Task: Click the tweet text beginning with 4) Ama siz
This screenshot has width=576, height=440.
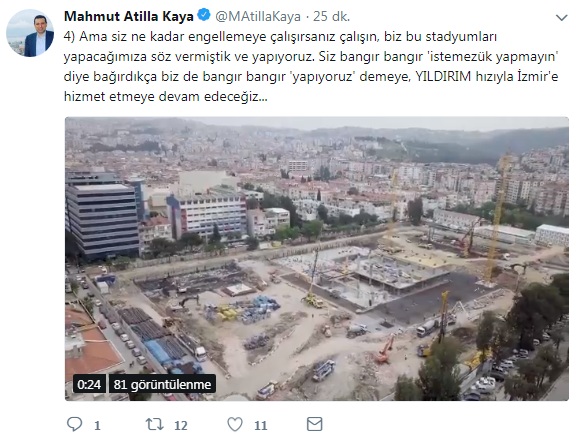Action: (x=311, y=66)
